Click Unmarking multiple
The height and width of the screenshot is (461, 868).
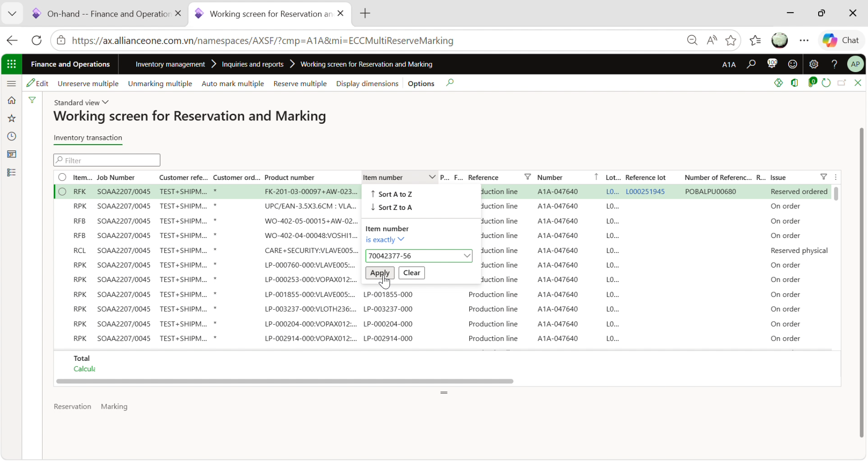coord(160,83)
